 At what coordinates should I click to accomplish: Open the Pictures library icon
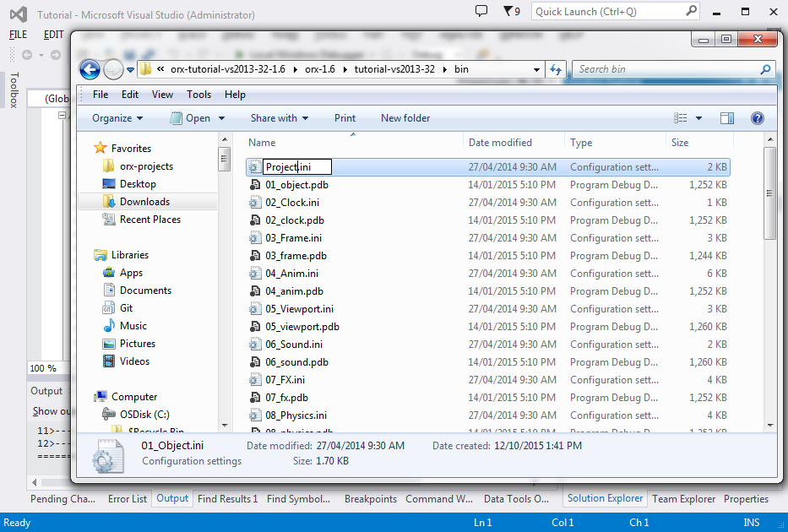click(x=109, y=344)
